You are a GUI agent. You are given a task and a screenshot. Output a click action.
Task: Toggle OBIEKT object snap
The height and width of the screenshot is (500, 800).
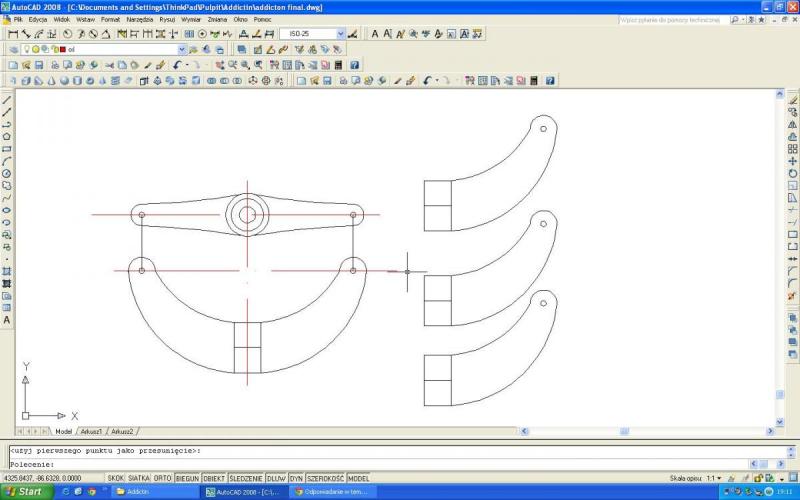[215, 478]
